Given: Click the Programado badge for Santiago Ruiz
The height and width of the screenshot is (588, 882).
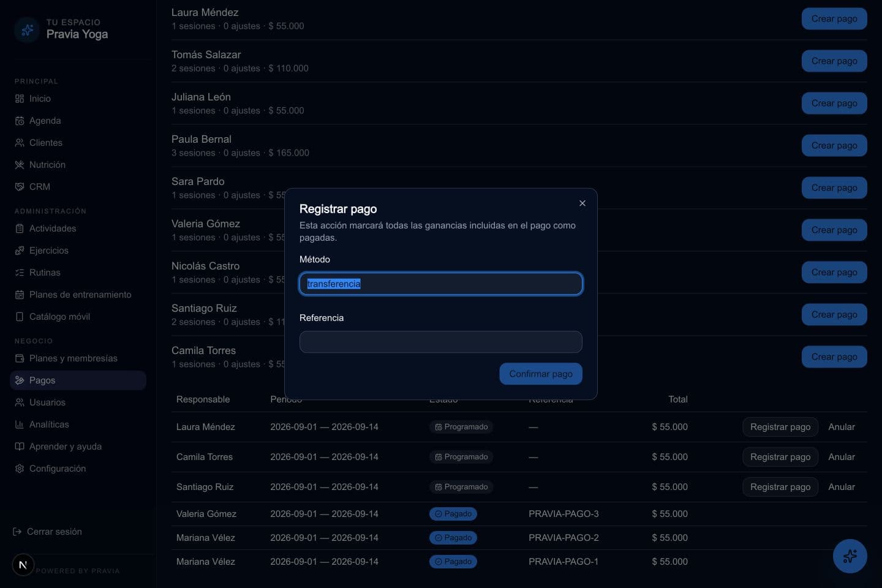Looking at the screenshot, I should pyautogui.click(x=461, y=487).
